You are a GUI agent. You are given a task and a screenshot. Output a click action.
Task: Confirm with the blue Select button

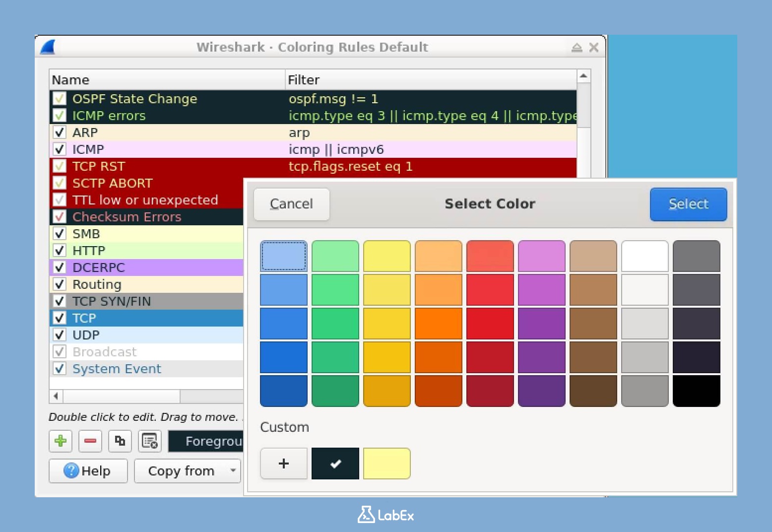[x=688, y=204]
